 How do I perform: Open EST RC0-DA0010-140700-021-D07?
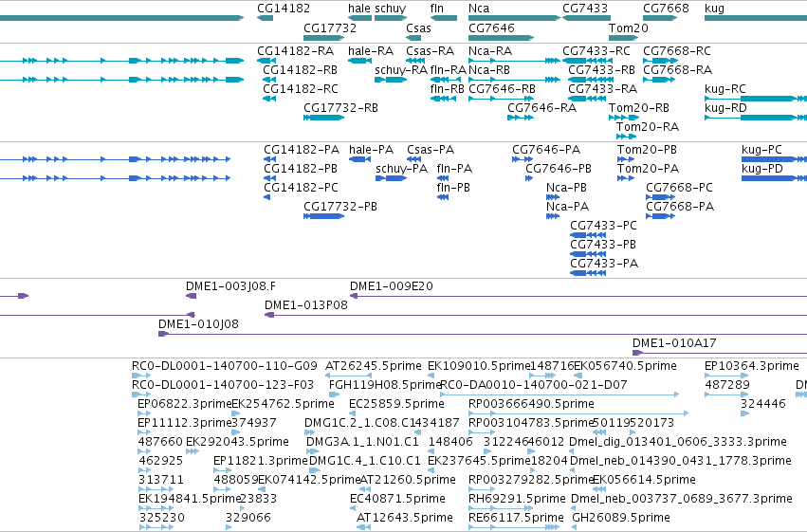point(534,385)
